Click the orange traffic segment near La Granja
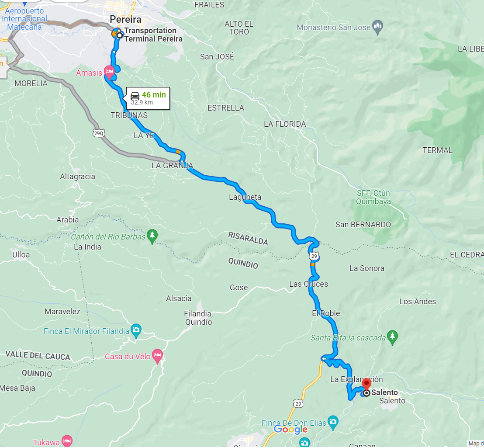This screenshot has width=484, height=448. pyautogui.click(x=178, y=152)
